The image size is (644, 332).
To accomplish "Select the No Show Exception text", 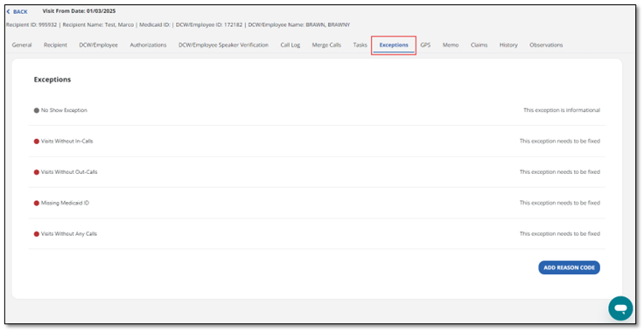I will (64, 110).
